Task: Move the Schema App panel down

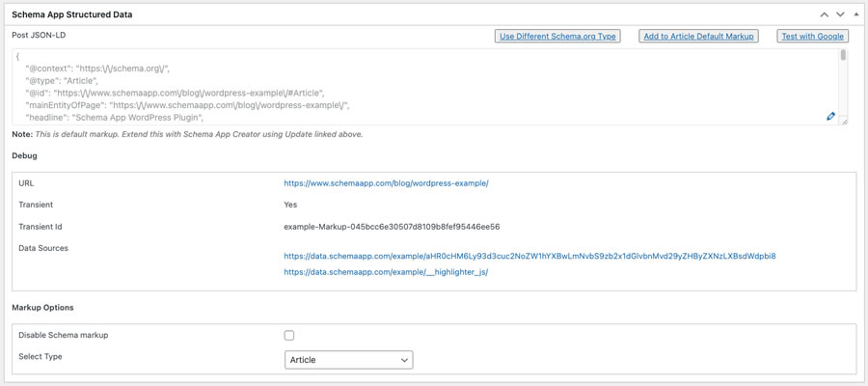Action: [x=839, y=14]
